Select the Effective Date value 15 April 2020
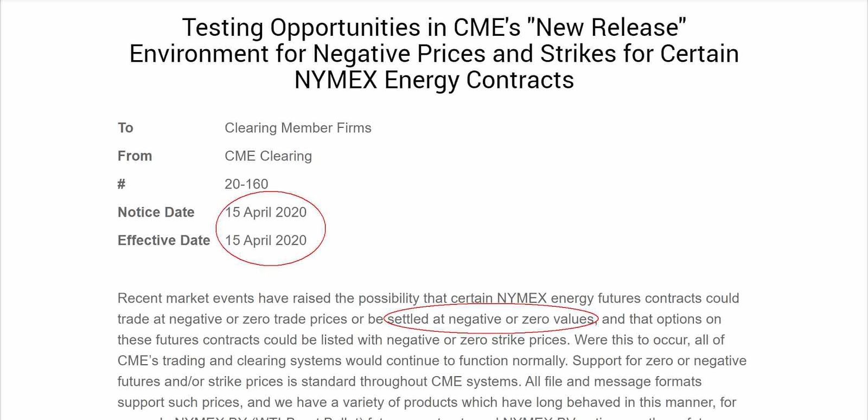868x420 pixels. pos(266,241)
